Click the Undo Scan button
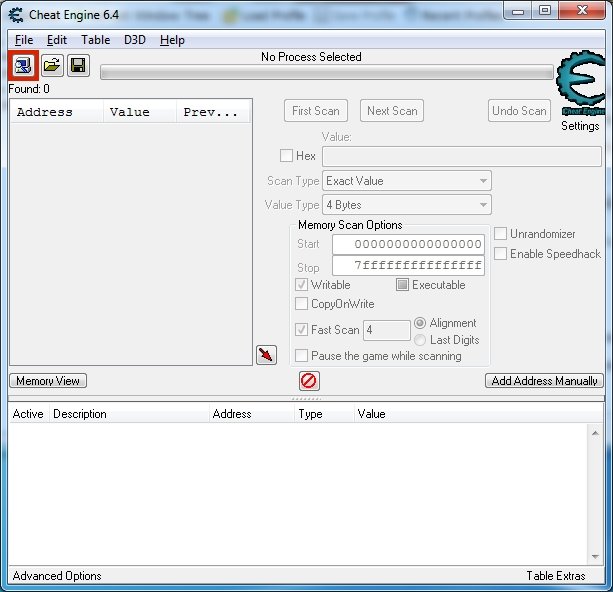Screen dimensions: 613x592 519,111
